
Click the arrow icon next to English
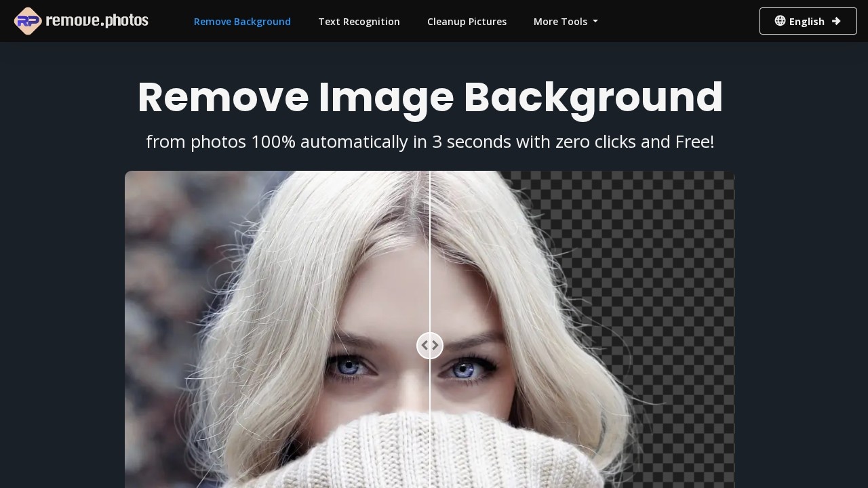click(836, 20)
